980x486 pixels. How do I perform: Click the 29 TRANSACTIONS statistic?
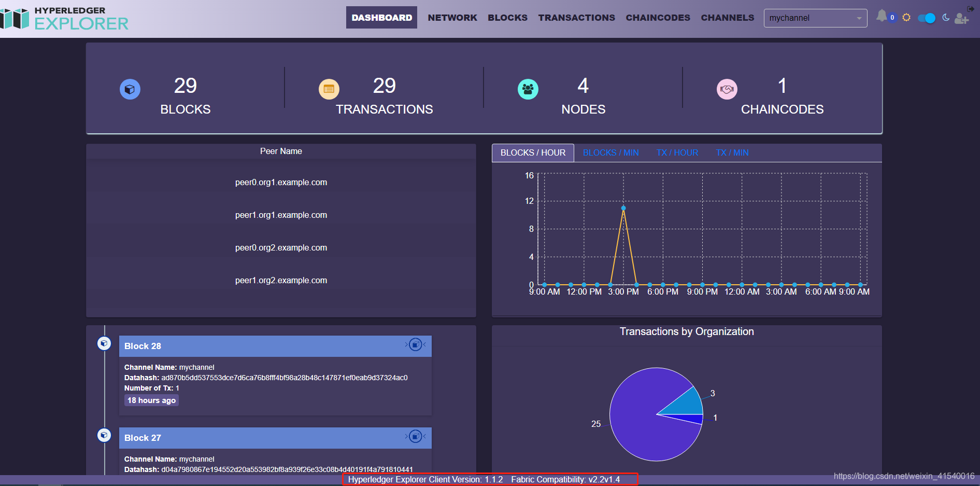pyautogui.click(x=385, y=96)
